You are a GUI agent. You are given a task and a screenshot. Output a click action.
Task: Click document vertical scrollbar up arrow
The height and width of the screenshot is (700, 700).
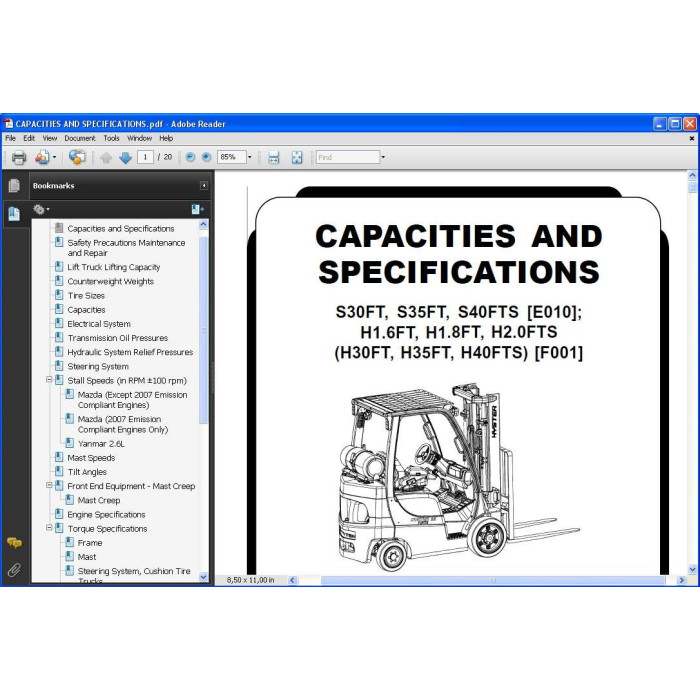point(692,175)
